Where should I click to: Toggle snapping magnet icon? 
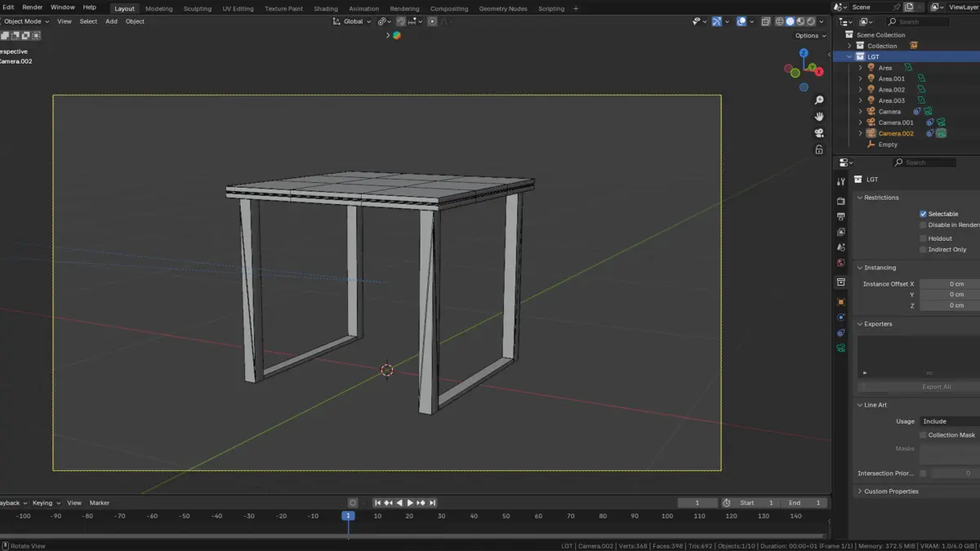pyautogui.click(x=401, y=21)
